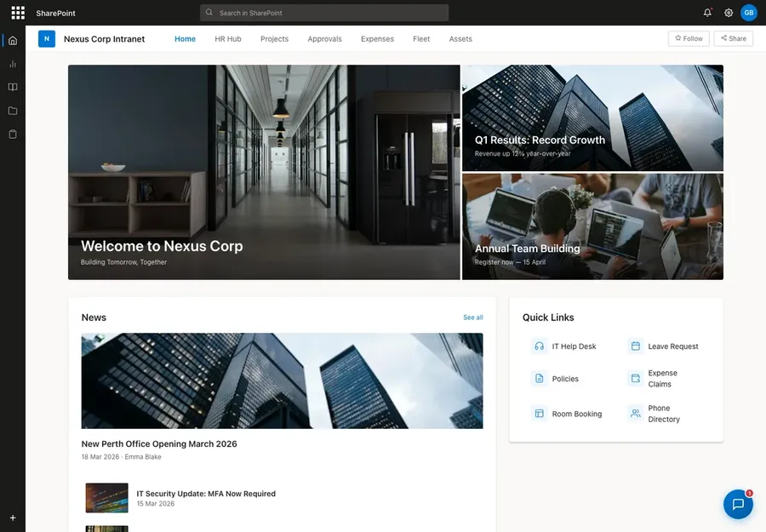This screenshot has width=766, height=532.
Task: Open the Projects tab
Action: click(275, 39)
